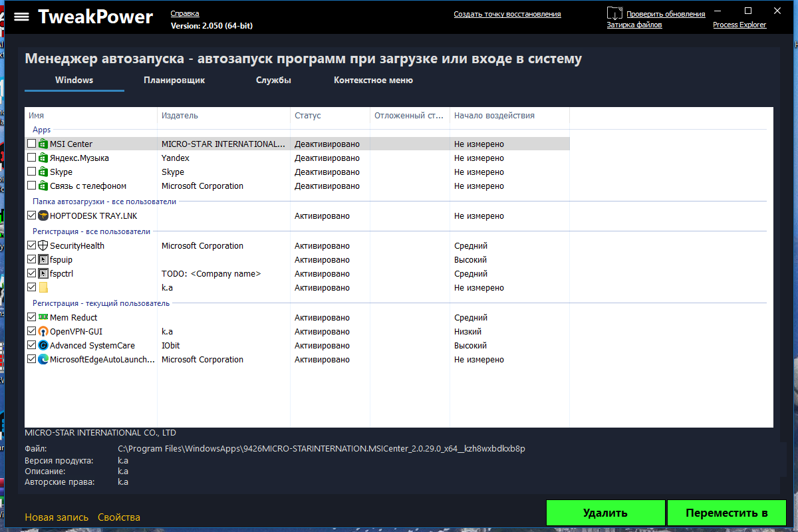Collapse Папка автозагрузки - все пользователи group
Screen dimensions: 798x532
(x=104, y=201)
